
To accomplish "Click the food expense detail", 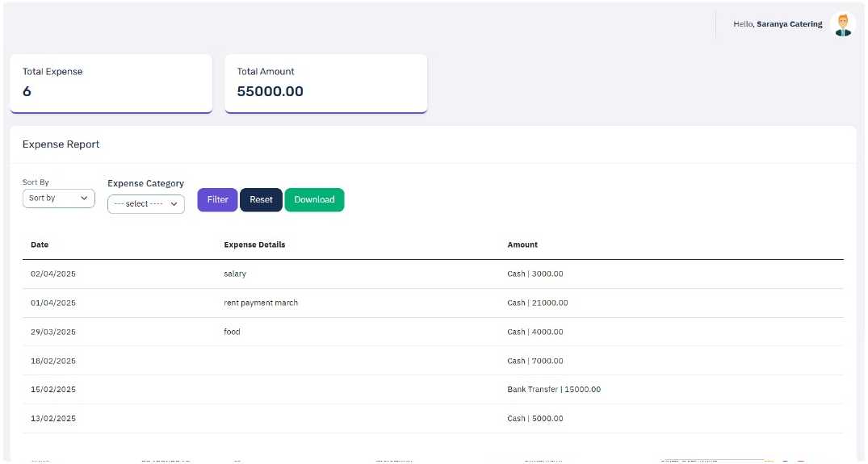I will [x=232, y=332].
